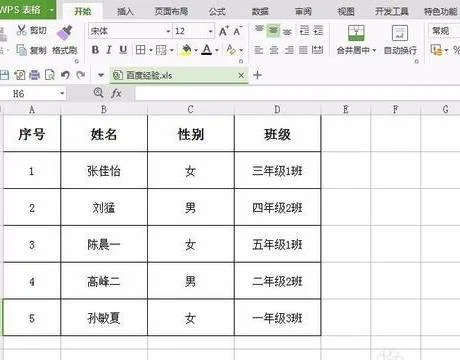
Task: Click the Name Box showing H6
Action: click(x=30, y=94)
